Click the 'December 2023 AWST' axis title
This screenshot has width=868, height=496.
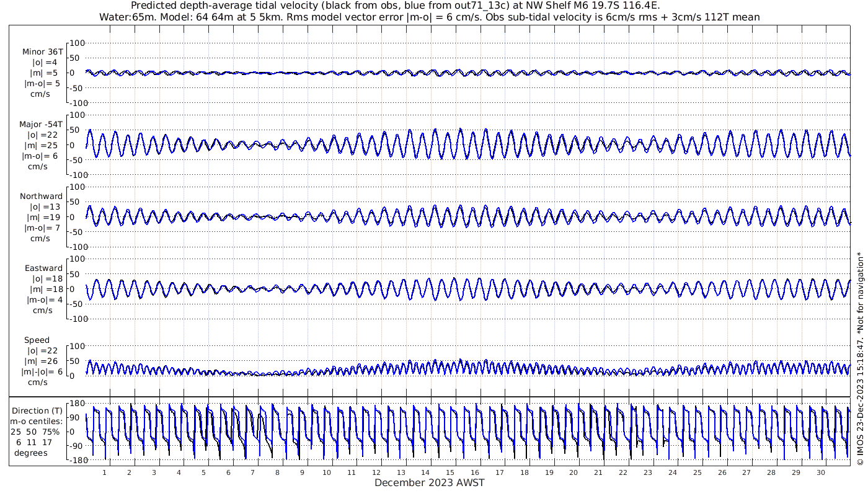430,482
